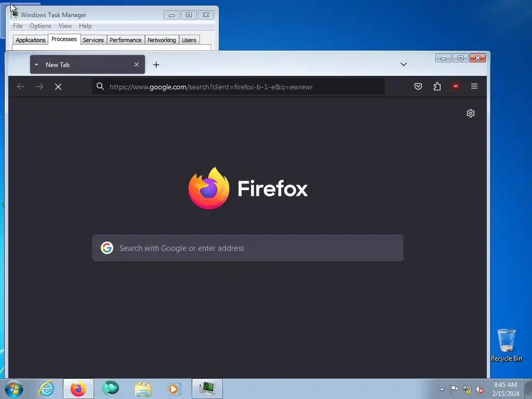The image size is (532, 399).
Task: Launch Internet Explorer from the taskbar
Action: [46, 389]
